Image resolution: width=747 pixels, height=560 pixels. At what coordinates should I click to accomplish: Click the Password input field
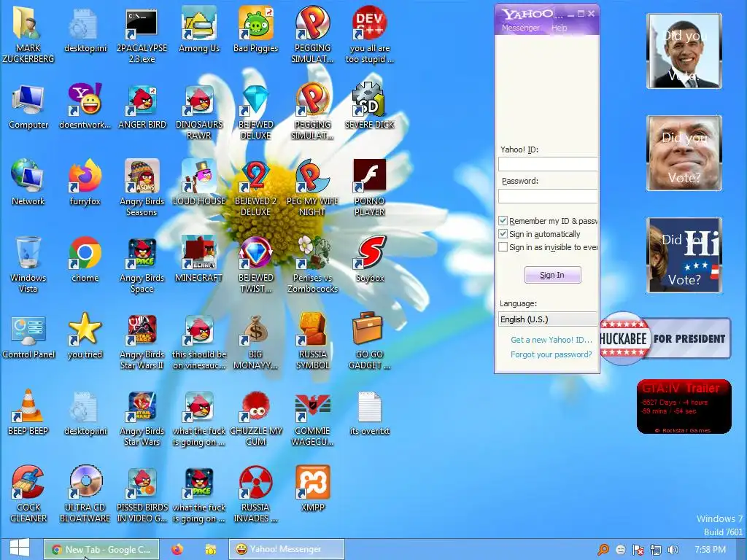[x=548, y=195]
